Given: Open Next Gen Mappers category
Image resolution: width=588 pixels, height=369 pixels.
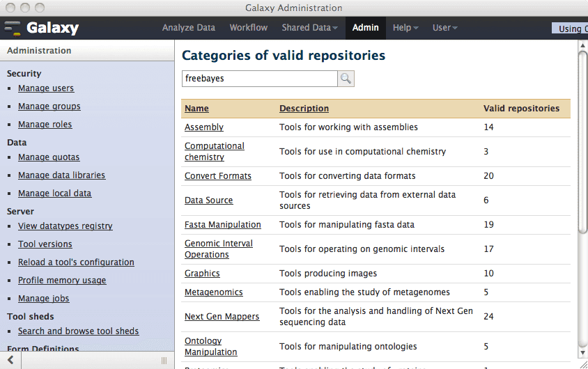Looking at the screenshot, I should click(222, 317).
